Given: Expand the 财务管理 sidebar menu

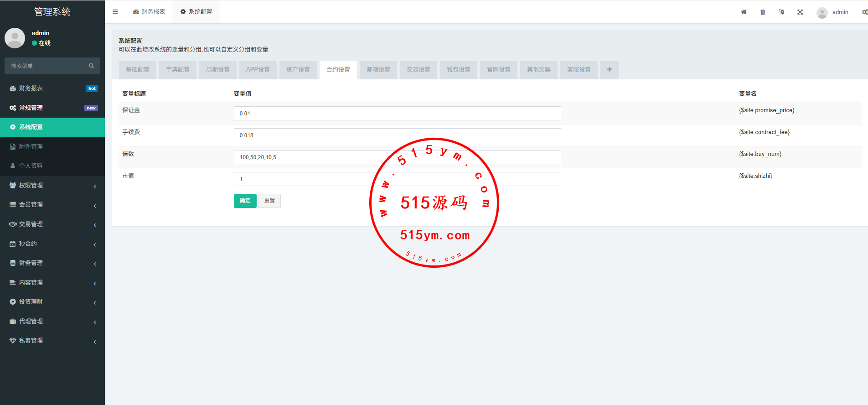Looking at the screenshot, I should (x=52, y=263).
